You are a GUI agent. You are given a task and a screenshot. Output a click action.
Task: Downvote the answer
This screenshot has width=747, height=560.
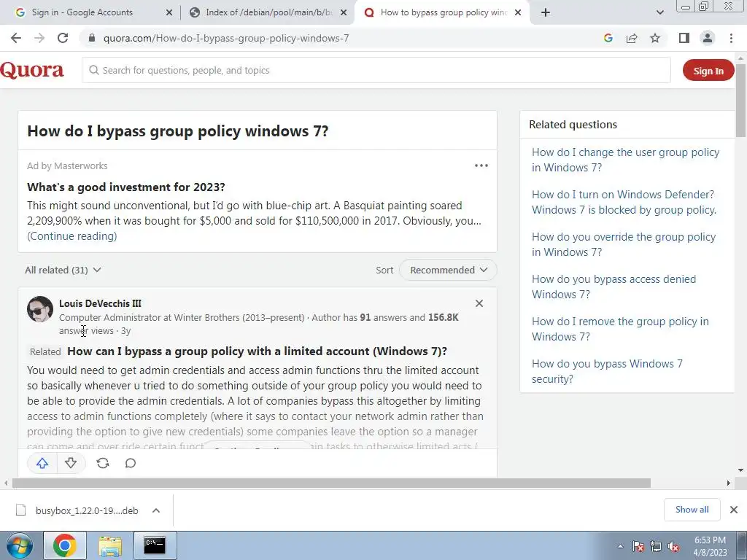(x=71, y=463)
